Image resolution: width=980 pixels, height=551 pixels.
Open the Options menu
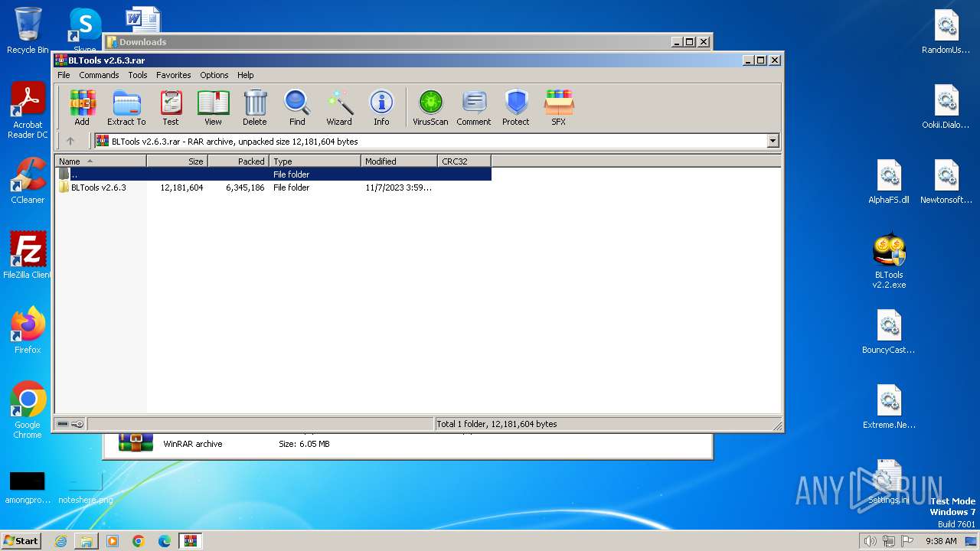point(214,75)
